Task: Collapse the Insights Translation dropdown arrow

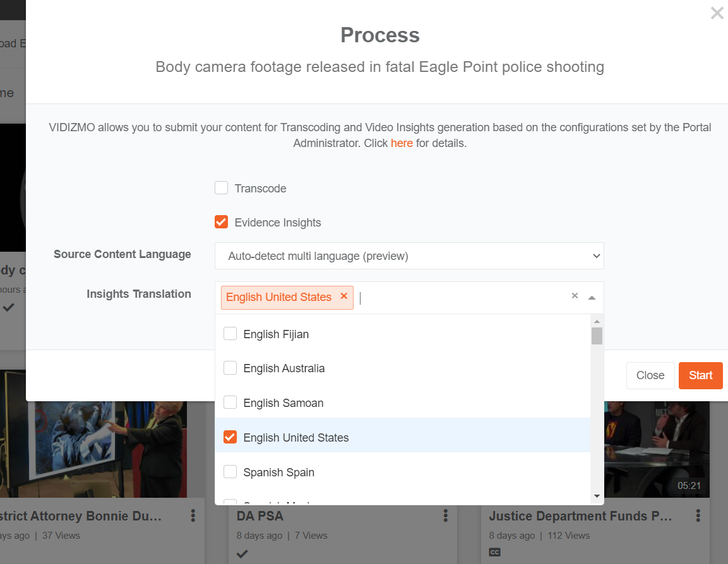Action: pos(592,297)
